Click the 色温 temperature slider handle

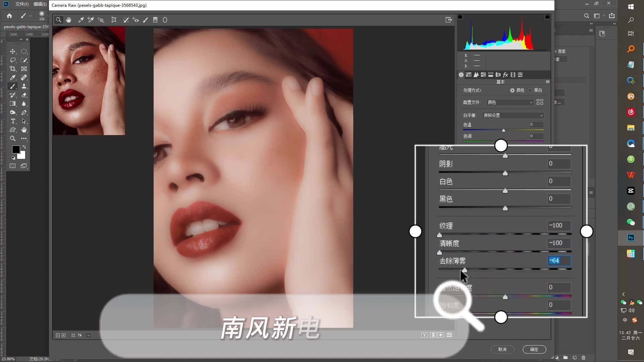(x=503, y=130)
